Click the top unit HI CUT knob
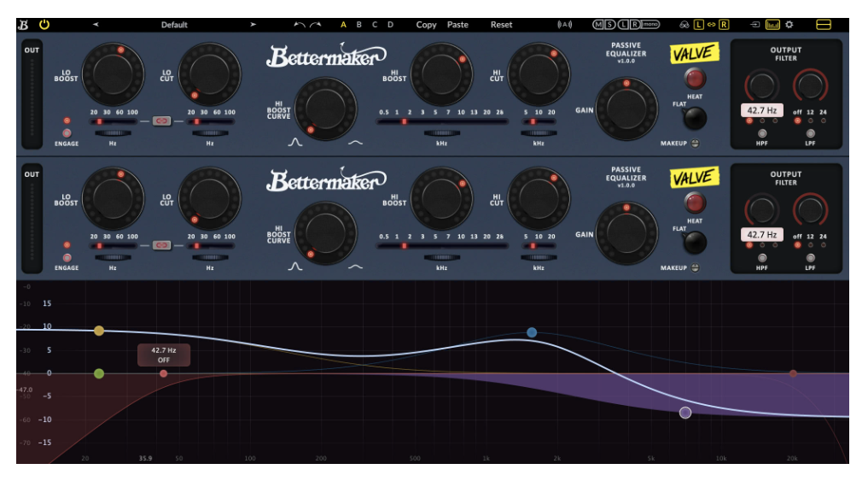Image resolution: width=868 pixels, height=481 pixels. pos(539,73)
